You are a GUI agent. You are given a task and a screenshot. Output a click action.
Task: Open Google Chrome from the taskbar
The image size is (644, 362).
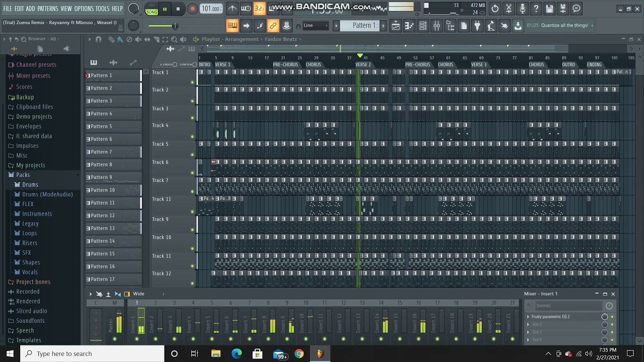click(299, 354)
